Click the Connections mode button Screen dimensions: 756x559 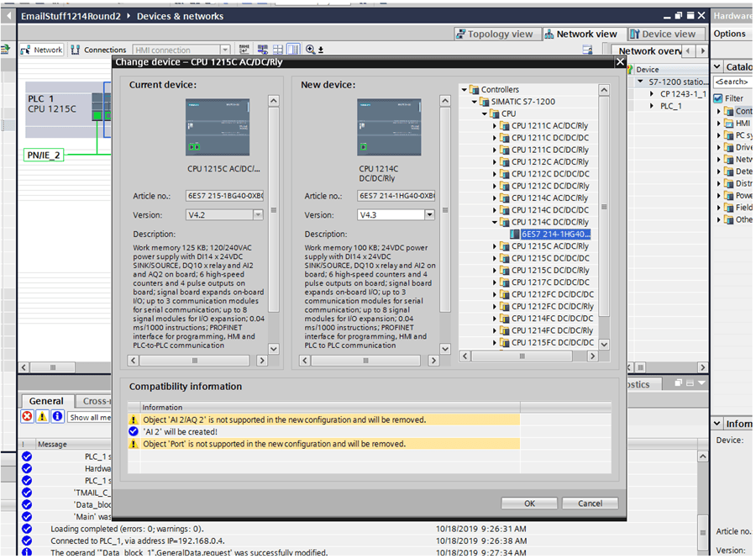click(x=98, y=50)
